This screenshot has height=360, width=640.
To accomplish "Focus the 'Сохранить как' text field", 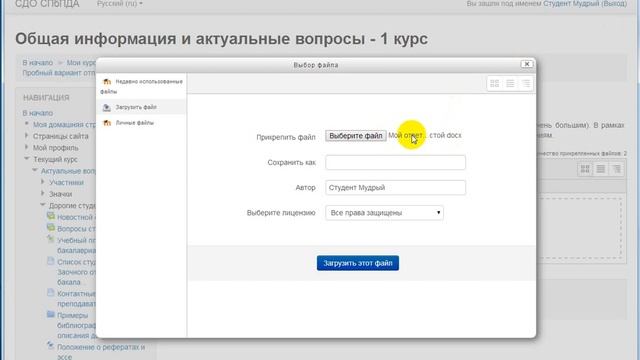I will pyautogui.click(x=396, y=162).
